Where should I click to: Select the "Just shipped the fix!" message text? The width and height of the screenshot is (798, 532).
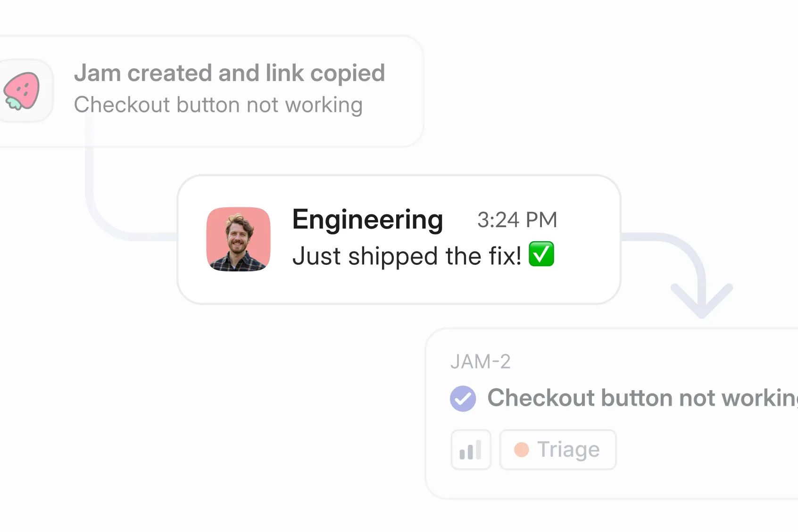[407, 256]
